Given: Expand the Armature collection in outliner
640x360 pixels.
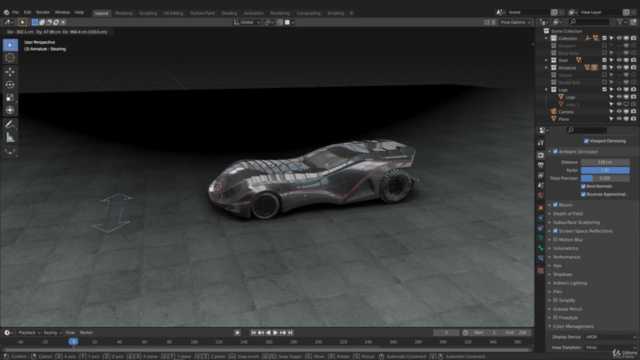Looking at the screenshot, I should (547, 68).
